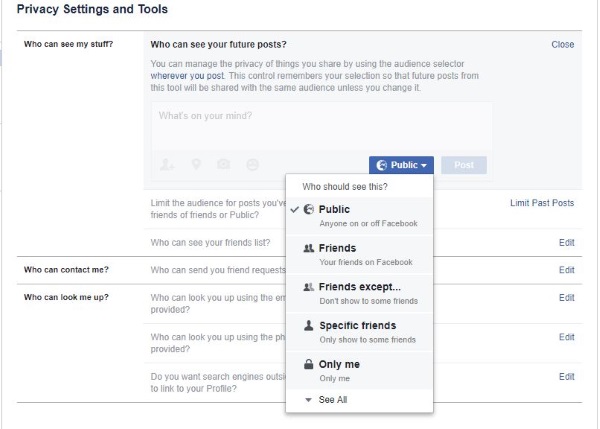
Task: Click the emoji feeling icon in composer
Action: (253, 164)
